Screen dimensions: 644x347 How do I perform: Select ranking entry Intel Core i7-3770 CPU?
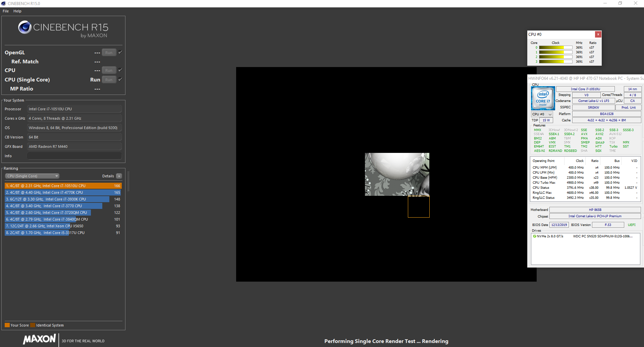63,206
